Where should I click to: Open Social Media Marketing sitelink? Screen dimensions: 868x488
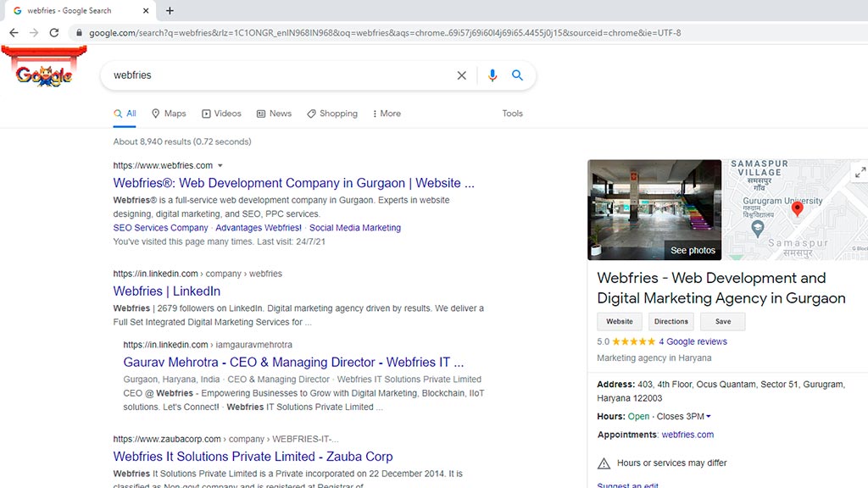pos(355,228)
